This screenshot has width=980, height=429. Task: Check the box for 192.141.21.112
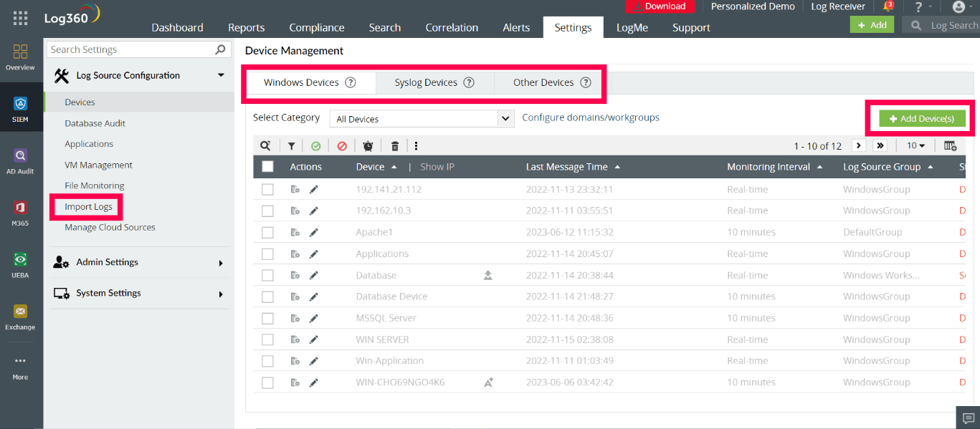tap(267, 190)
